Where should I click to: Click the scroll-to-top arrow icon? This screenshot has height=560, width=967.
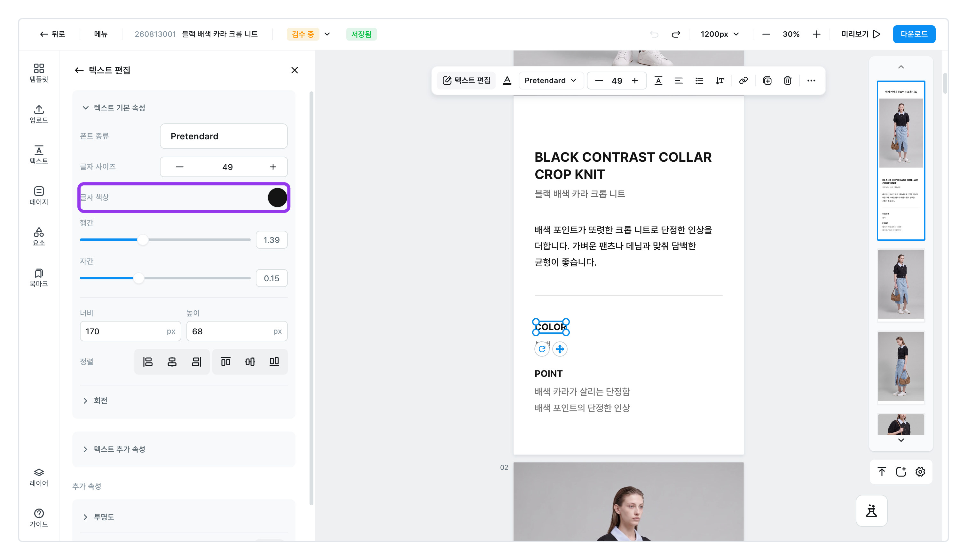click(882, 472)
